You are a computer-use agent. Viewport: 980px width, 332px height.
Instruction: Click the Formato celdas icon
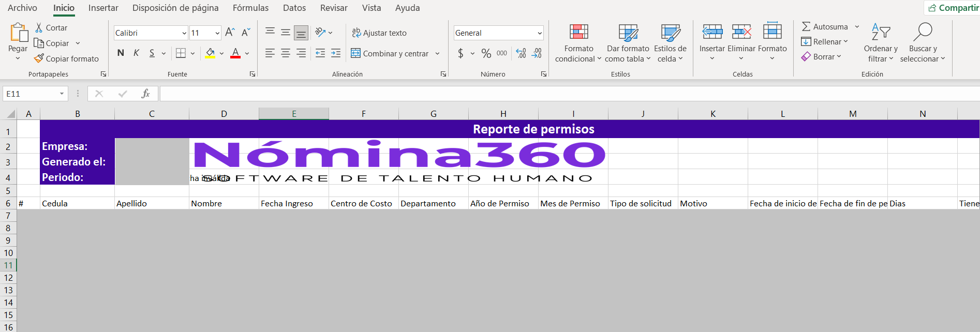[772, 31]
